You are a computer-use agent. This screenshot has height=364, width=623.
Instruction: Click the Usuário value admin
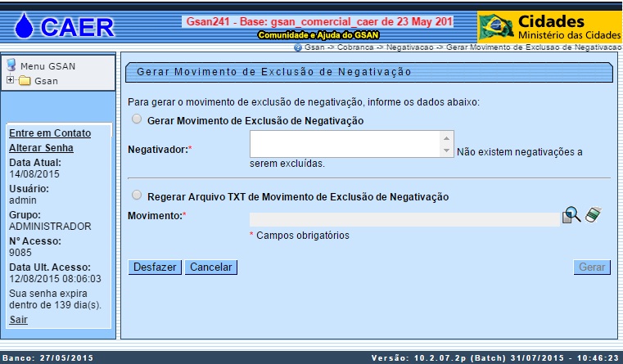click(23, 200)
